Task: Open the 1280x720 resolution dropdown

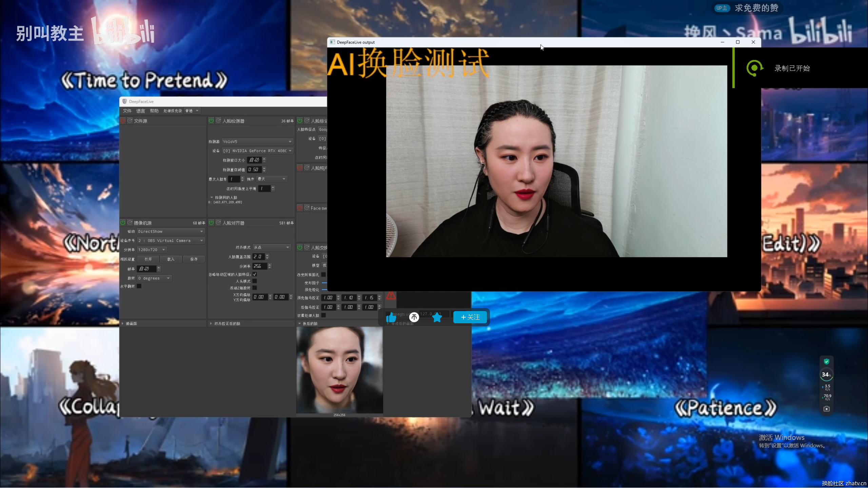Action: click(x=152, y=250)
